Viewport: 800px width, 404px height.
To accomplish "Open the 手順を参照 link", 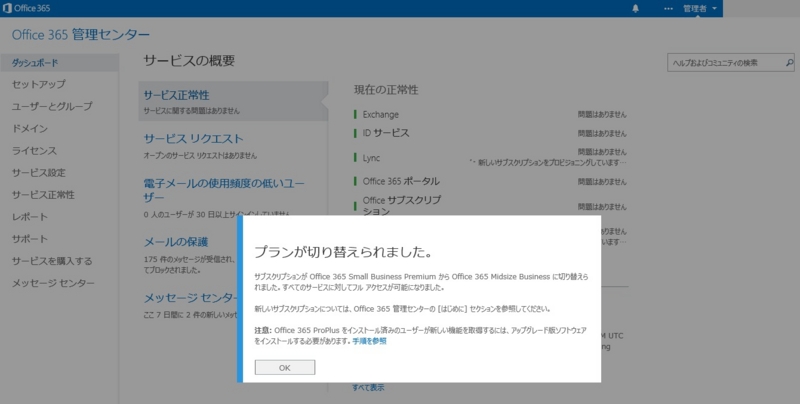I will 369,341.
